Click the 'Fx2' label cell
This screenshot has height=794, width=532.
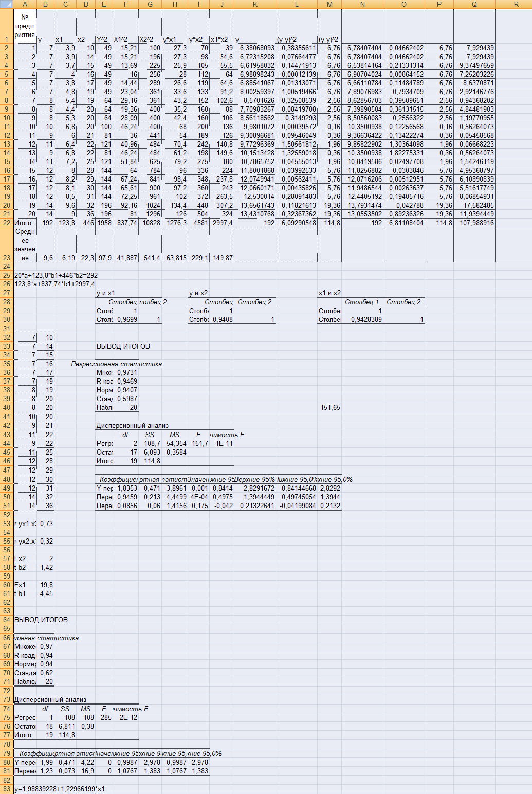25,558
